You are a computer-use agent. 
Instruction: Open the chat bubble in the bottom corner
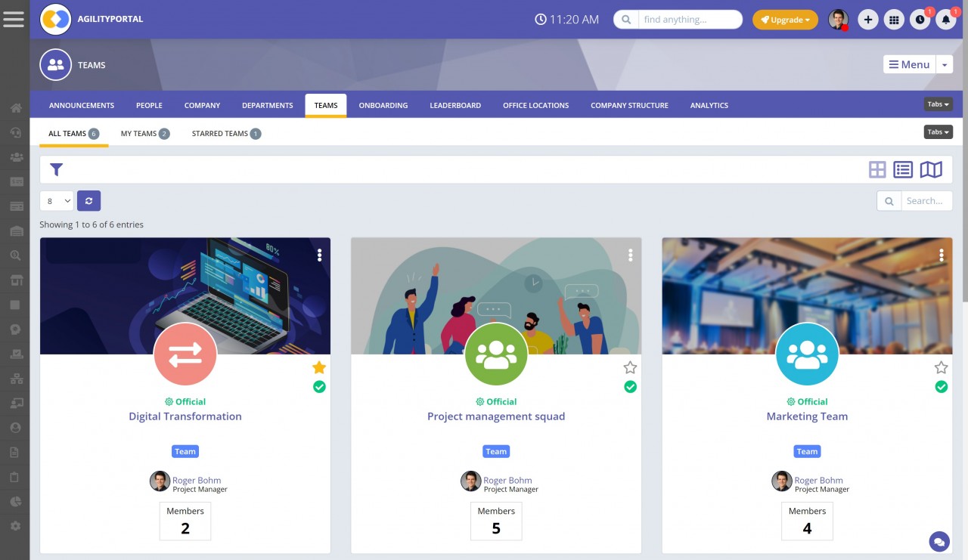(939, 541)
